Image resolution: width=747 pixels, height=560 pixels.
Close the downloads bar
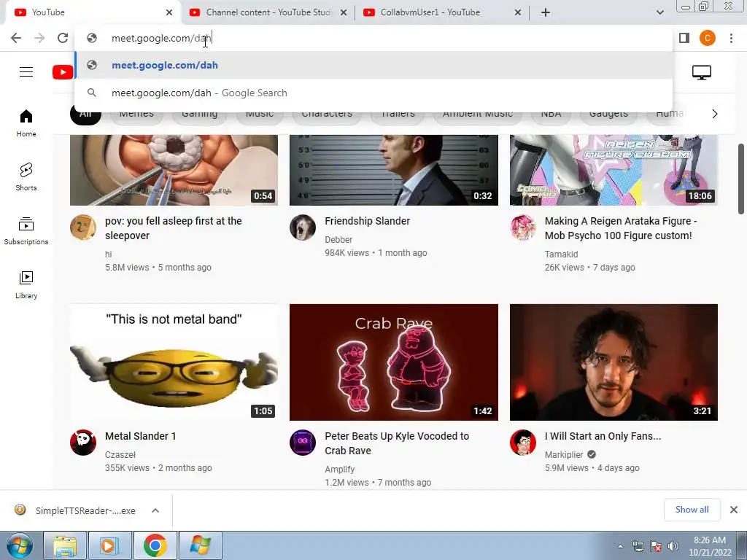[734, 510]
